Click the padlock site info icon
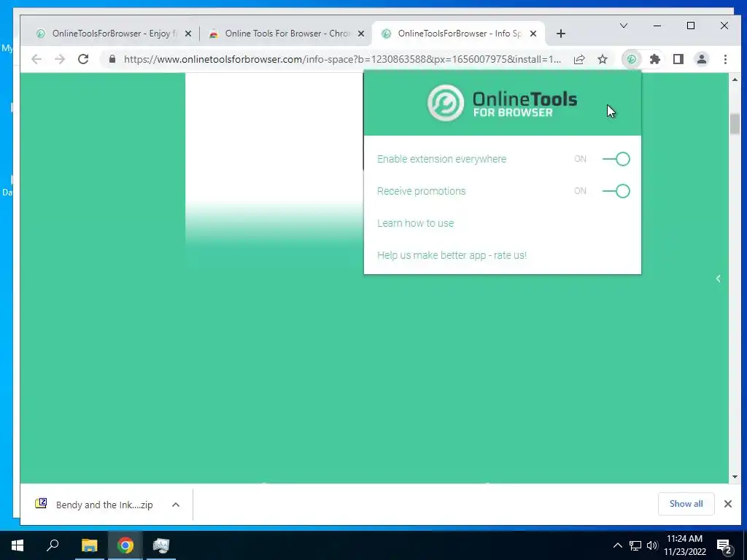The width and height of the screenshot is (747, 560). (x=112, y=59)
